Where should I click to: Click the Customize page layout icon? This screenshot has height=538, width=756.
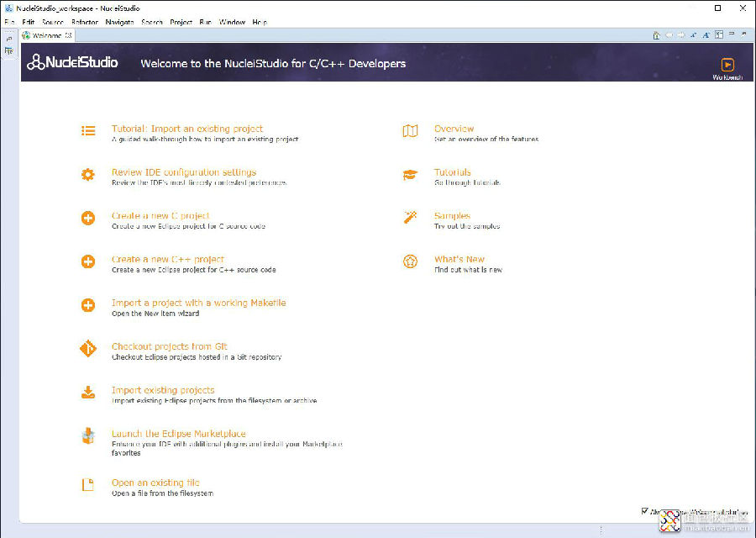click(x=719, y=34)
